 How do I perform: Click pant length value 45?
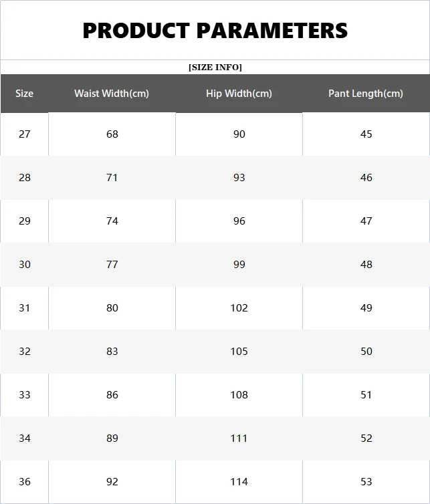(x=366, y=134)
